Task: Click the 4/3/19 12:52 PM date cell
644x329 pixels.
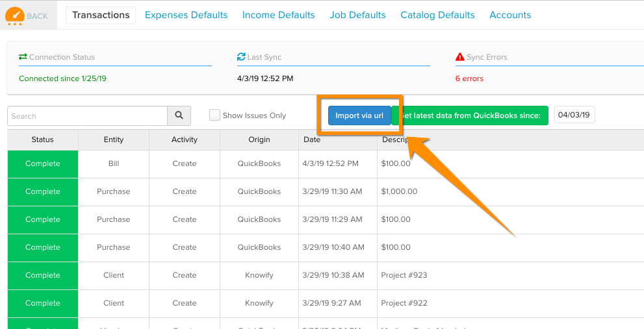Action: tap(338, 164)
